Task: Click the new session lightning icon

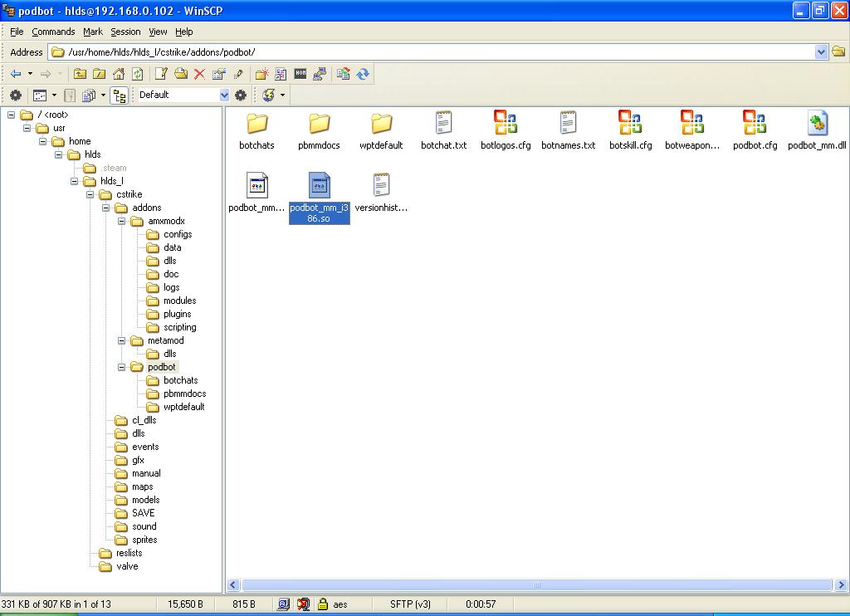Action: (268, 95)
